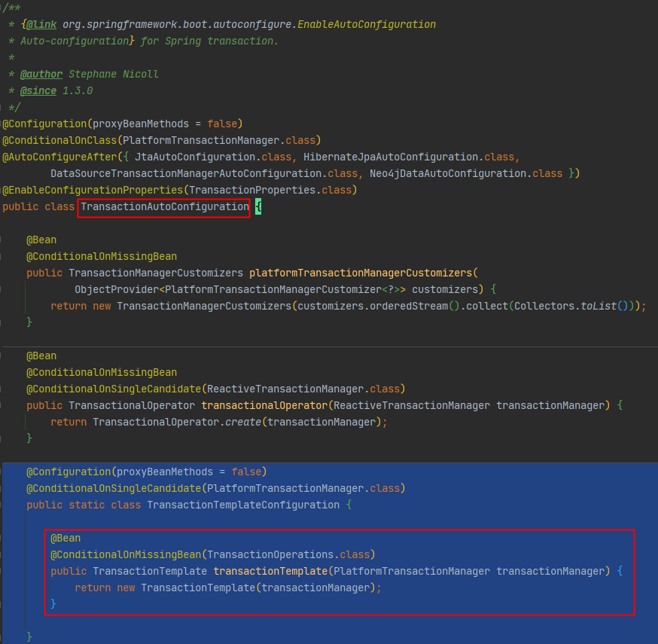Viewport: 658px width, 644px height.
Task: Click TransactionOperations.class in the red-boxed annotation
Action: coord(290,554)
